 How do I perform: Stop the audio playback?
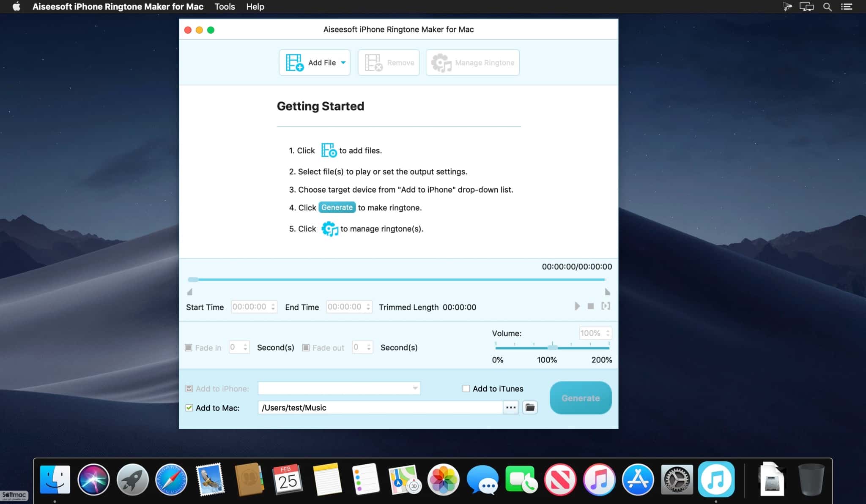point(591,306)
